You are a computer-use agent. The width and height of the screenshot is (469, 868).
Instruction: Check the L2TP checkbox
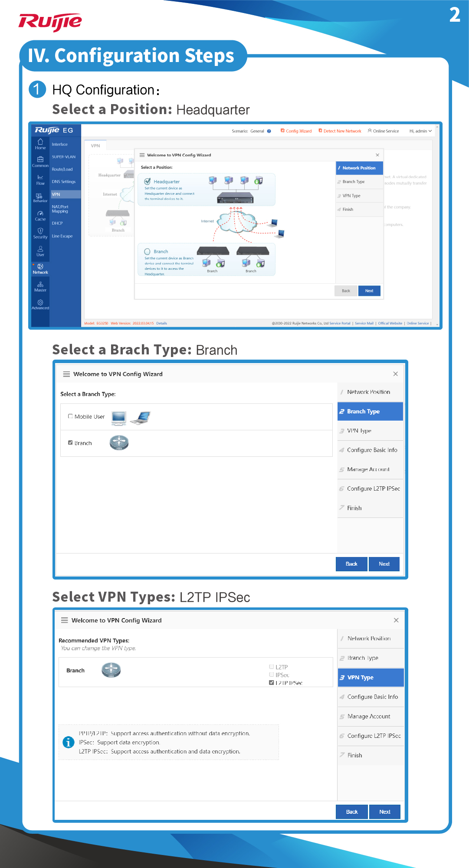tap(272, 667)
